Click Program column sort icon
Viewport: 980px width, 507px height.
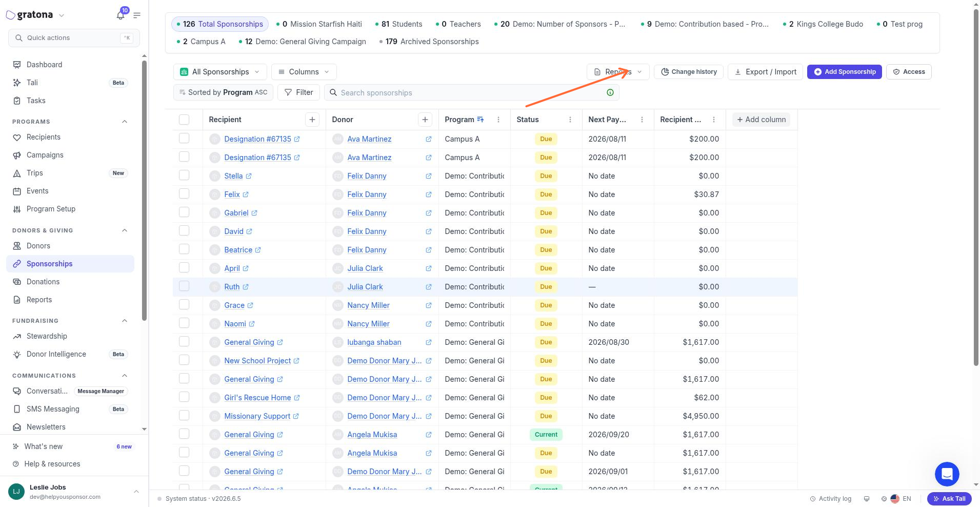(x=481, y=120)
